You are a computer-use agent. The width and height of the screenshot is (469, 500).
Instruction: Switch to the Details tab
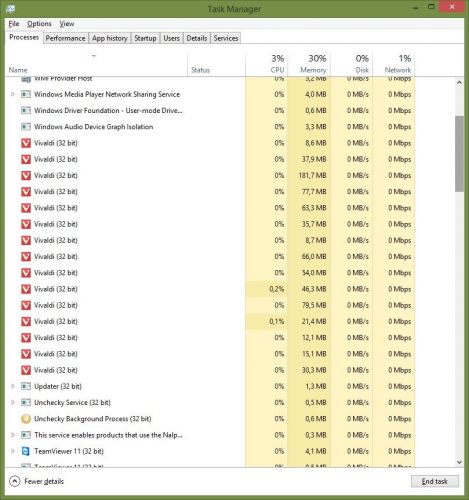[x=197, y=38]
